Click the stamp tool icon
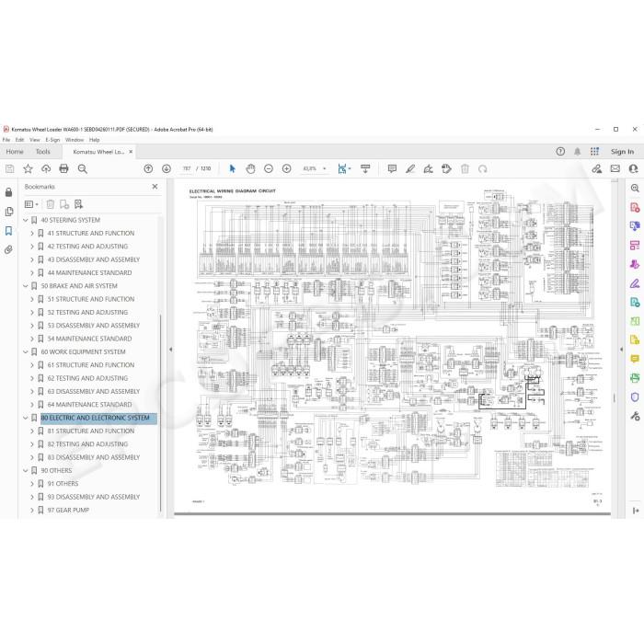The width and height of the screenshot is (644, 644). pyautogui.click(x=446, y=168)
